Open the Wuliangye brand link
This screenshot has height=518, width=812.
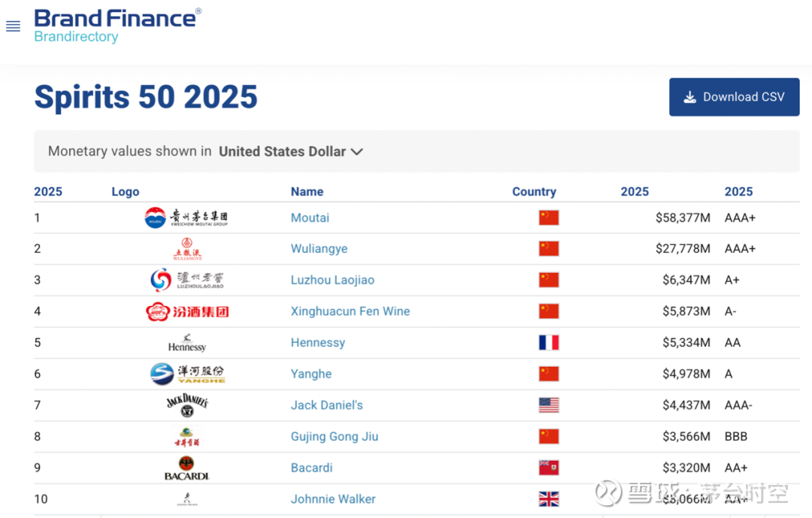click(x=319, y=249)
